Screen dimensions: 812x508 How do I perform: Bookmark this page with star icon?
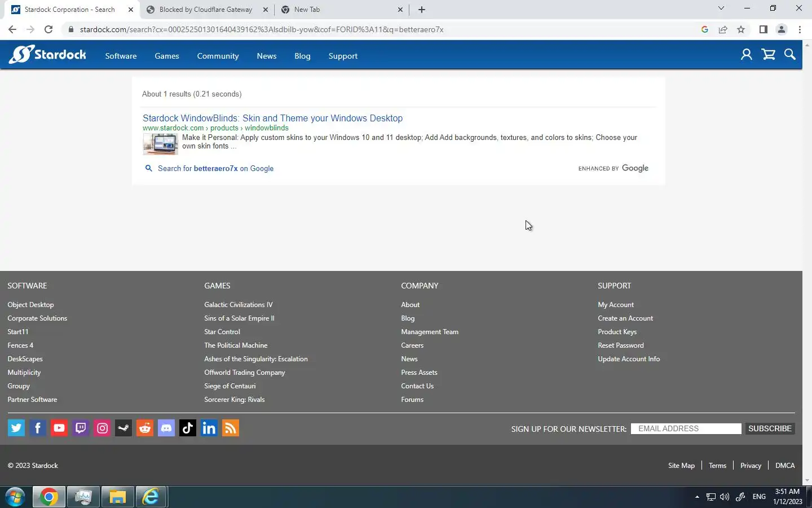point(741,29)
